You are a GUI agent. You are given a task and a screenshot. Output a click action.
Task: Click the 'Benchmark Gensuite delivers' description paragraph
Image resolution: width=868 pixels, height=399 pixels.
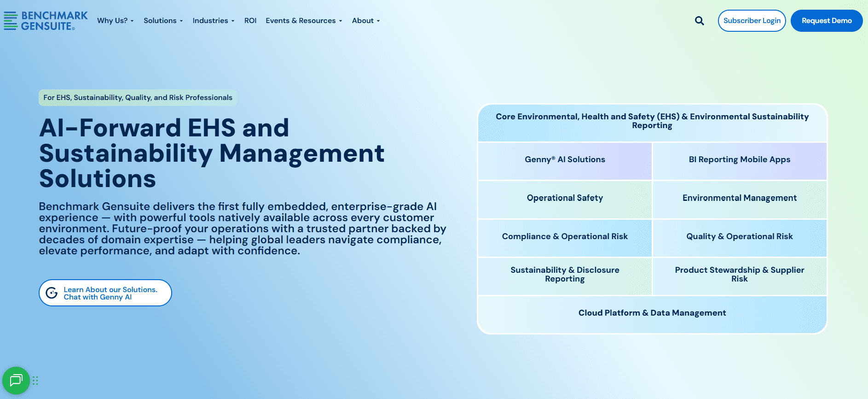tap(243, 229)
